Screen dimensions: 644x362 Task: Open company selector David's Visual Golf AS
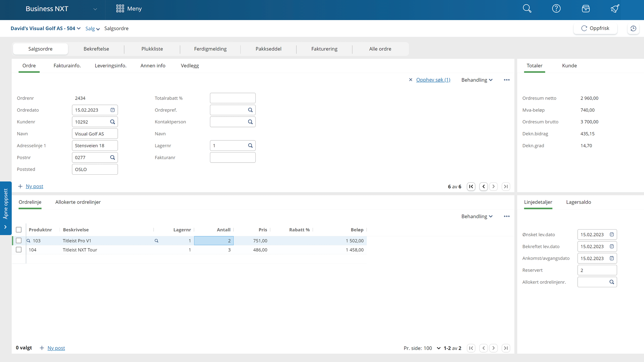coord(45,28)
